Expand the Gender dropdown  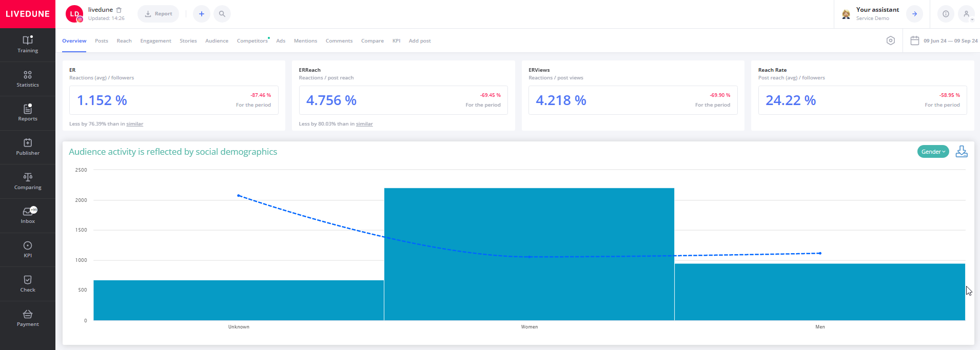pyautogui.click(x=933, y=152)
